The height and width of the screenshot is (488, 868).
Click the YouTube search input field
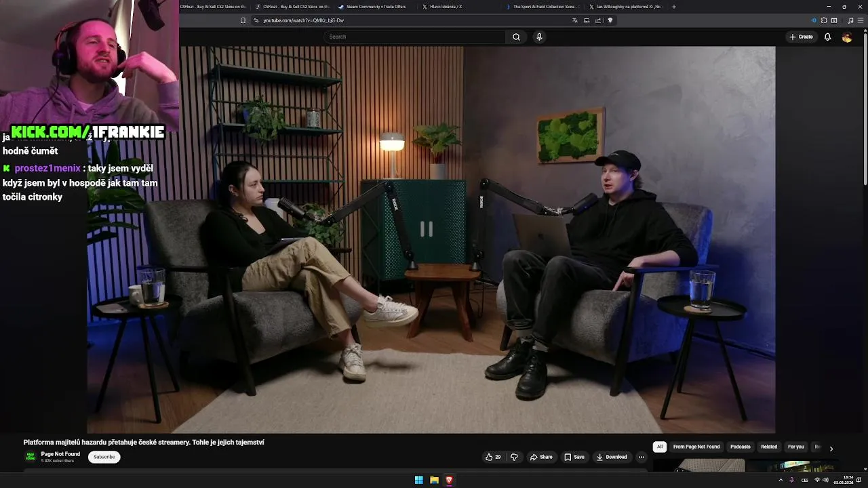pos(414,37)
